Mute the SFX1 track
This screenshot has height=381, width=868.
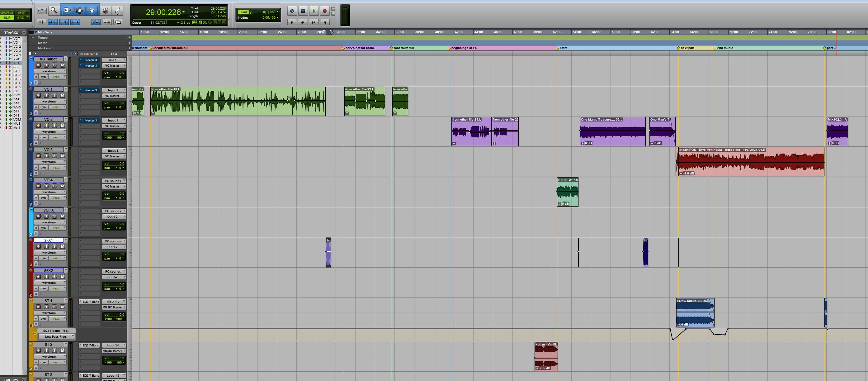coord(62,246)
